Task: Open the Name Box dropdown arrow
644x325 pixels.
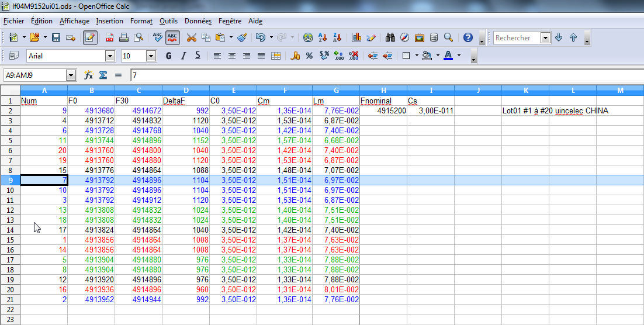Action: pos(71,75)
